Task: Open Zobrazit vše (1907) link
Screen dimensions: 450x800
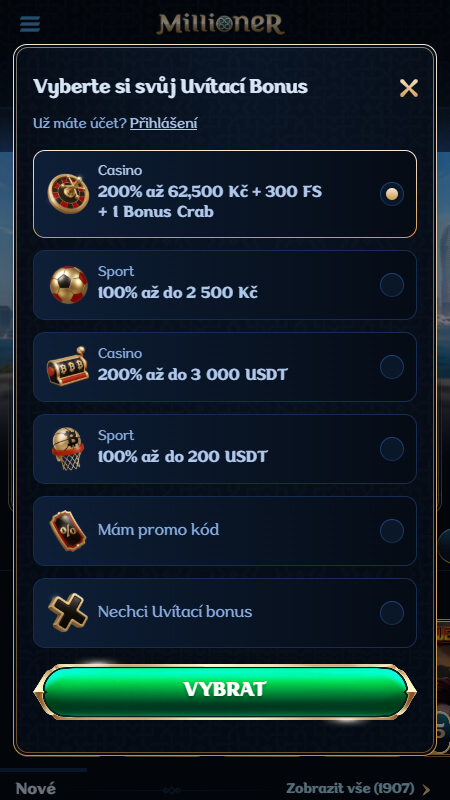Action: point(352,788)
